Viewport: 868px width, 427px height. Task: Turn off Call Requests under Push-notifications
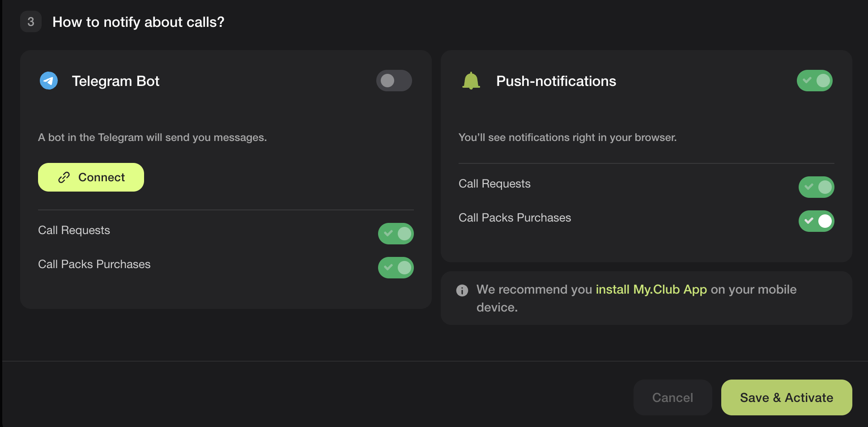click(x=816, y=187)
